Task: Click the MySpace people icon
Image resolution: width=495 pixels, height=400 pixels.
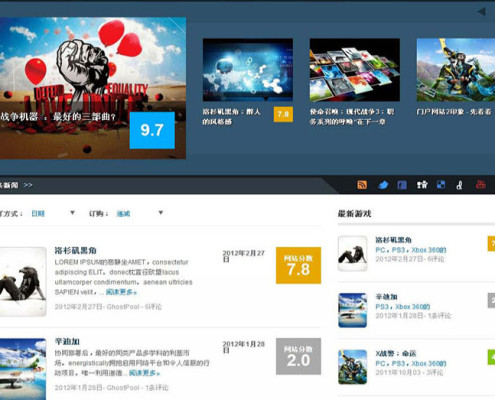Action: pyautogui.click(x=422, y=185)
